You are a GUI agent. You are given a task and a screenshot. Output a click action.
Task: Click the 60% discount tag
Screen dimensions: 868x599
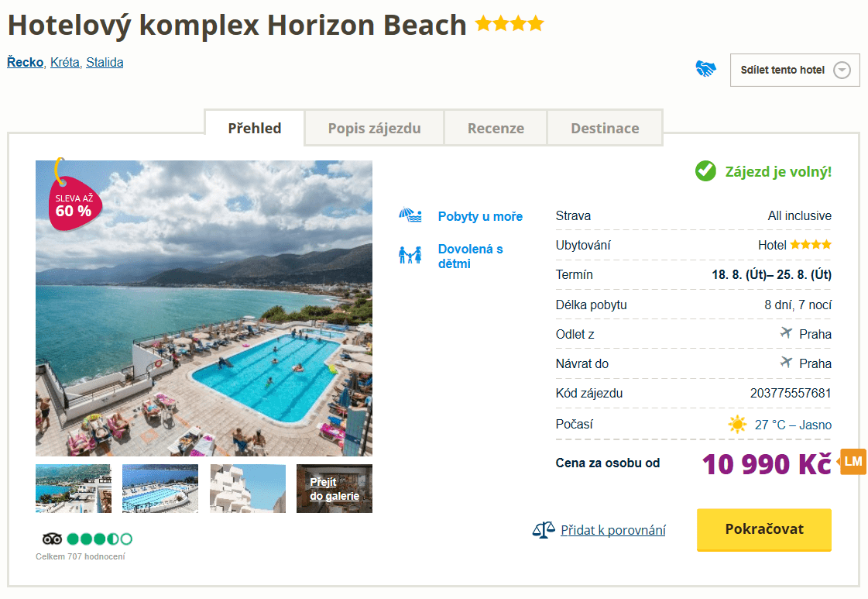[x=74, y=203]
